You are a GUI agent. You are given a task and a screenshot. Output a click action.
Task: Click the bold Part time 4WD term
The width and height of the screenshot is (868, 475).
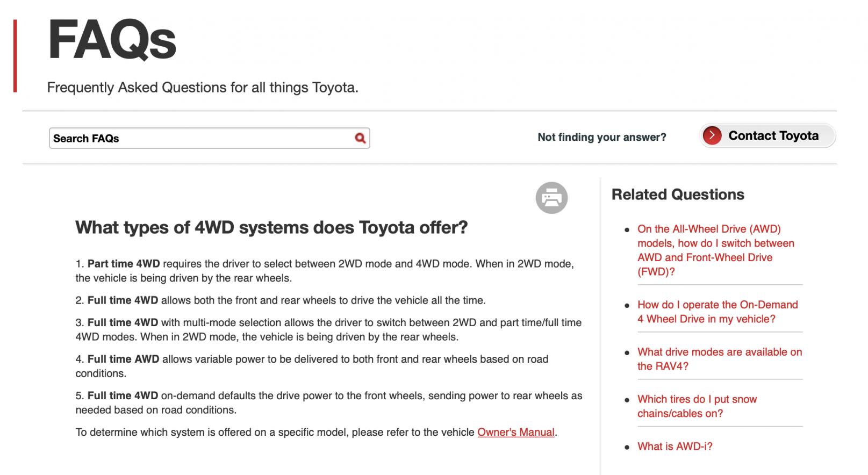pos(124,264)
